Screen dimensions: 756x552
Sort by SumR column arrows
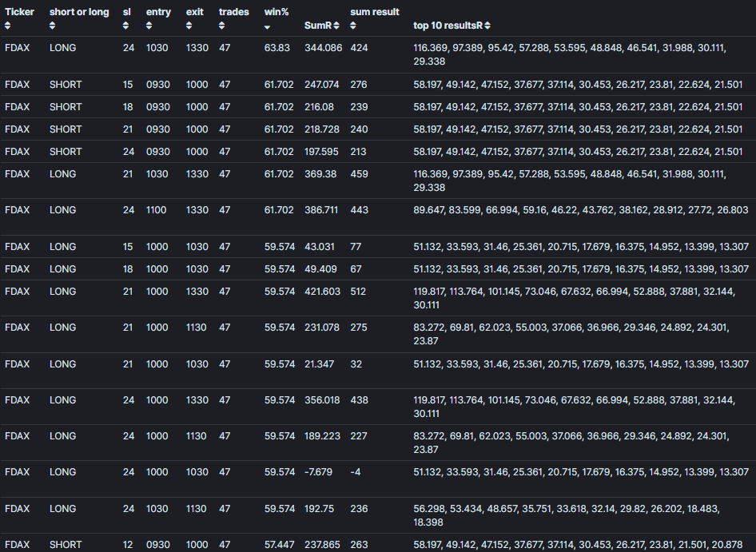pyautogui.click(x=336, y=26)
